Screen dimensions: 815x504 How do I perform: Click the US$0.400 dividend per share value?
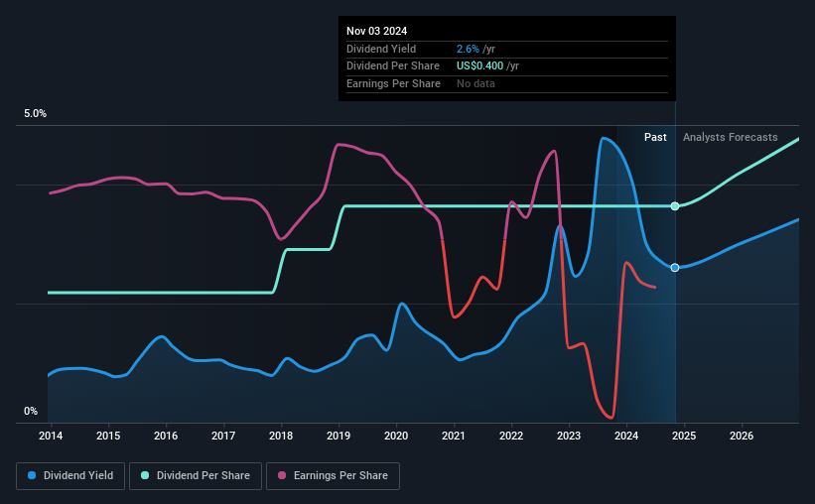coord(479,66)
